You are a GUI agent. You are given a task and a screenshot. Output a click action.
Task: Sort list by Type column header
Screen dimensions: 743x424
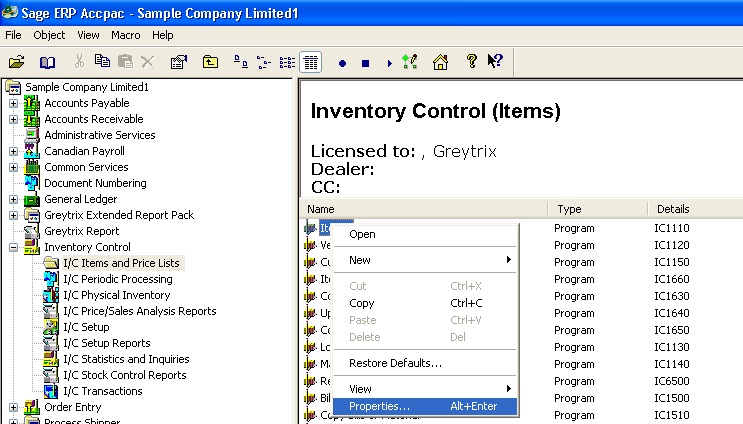[x=598, y=209]
